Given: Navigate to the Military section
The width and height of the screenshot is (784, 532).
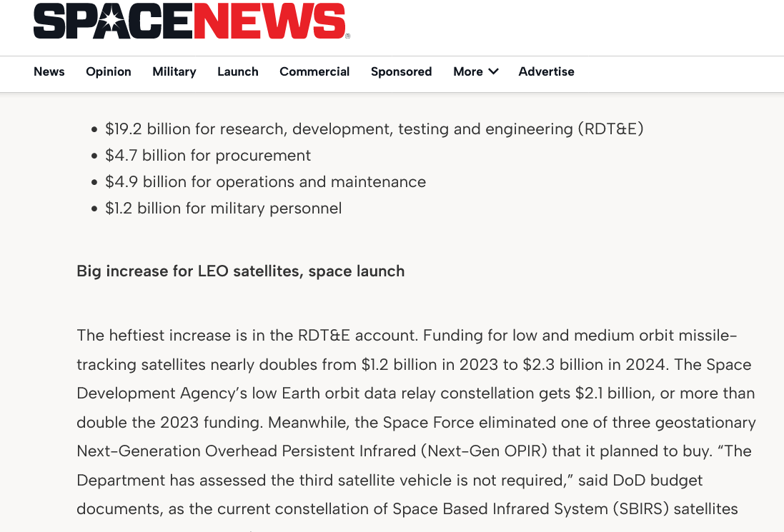Looking at the screenshot, I should coord(174,71).
